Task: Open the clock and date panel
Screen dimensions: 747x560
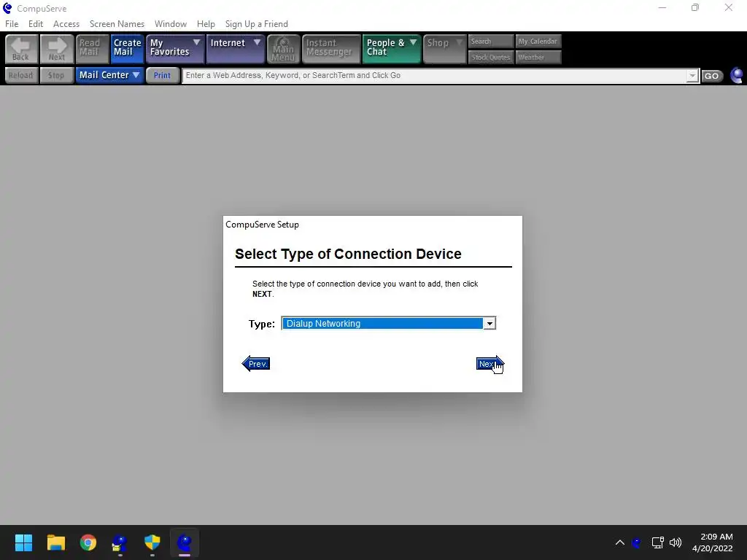Action: point(712,542)
